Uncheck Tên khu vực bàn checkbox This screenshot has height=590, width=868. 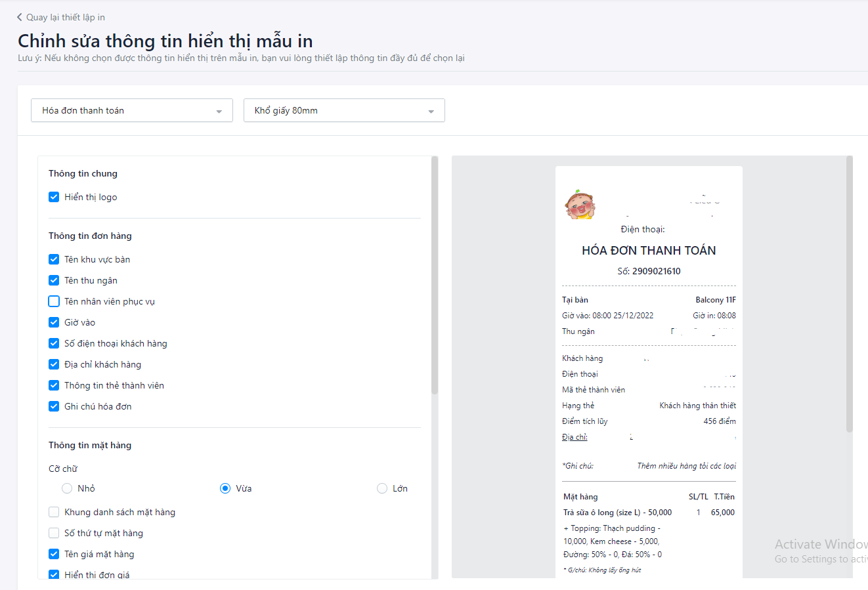pyautogui.click(x=54, y=259)
